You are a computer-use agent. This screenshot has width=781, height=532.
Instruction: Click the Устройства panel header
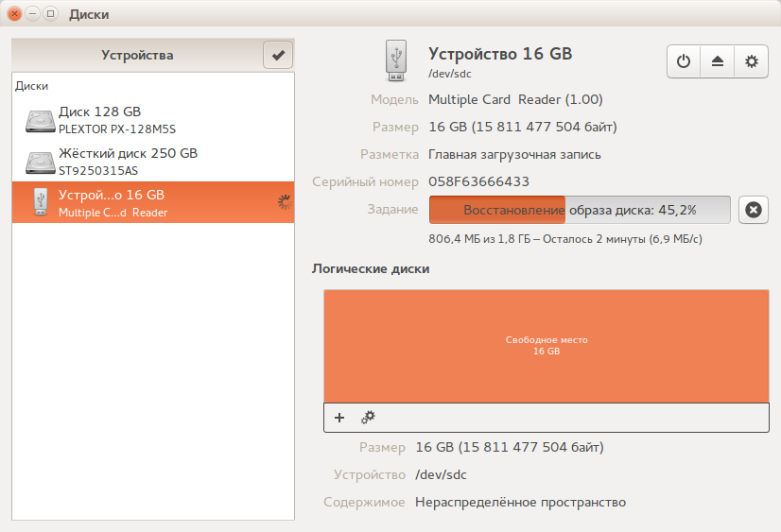137,55
